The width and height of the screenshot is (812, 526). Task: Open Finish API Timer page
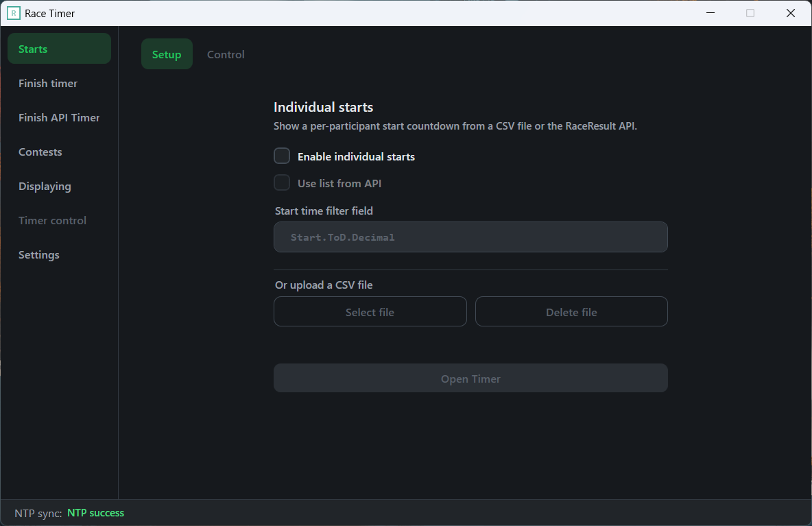coord(59,117)
